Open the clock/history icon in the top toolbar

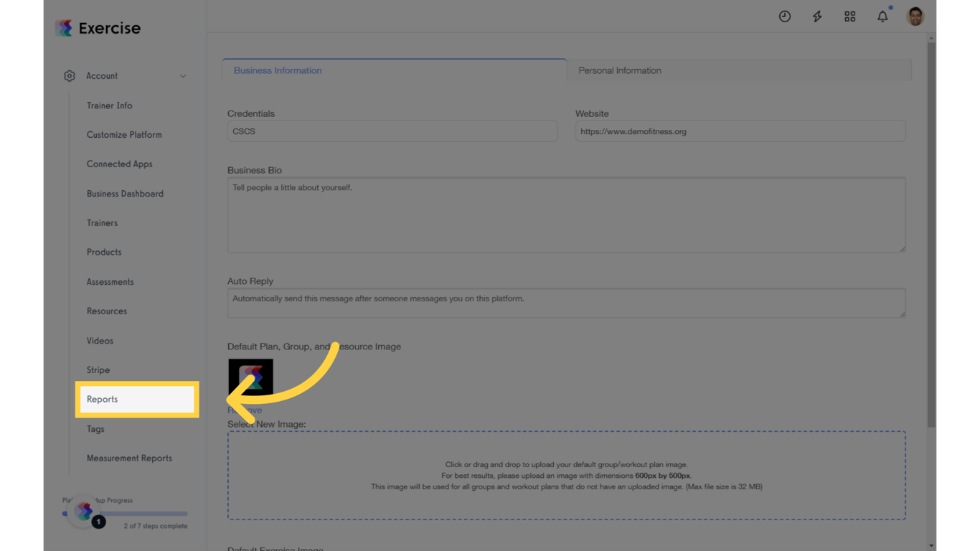(x=784, y=16)
